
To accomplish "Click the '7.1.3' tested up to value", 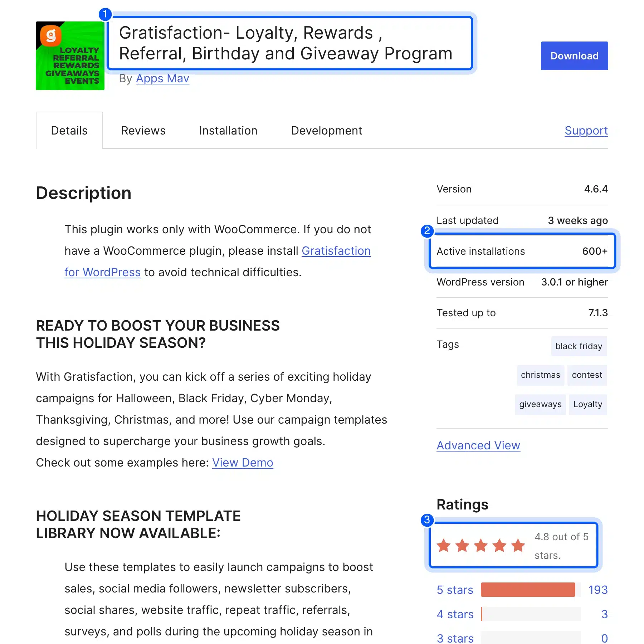I will 598,313.
